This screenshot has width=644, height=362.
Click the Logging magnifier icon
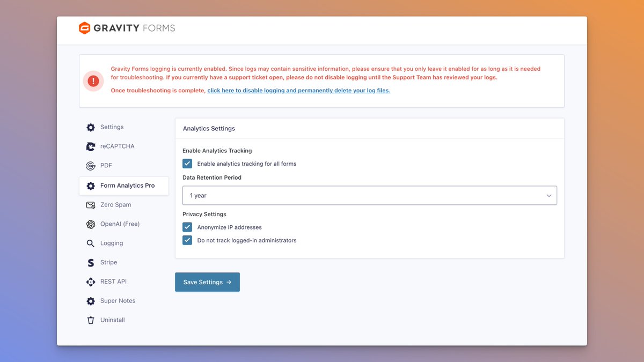(91, 243)
